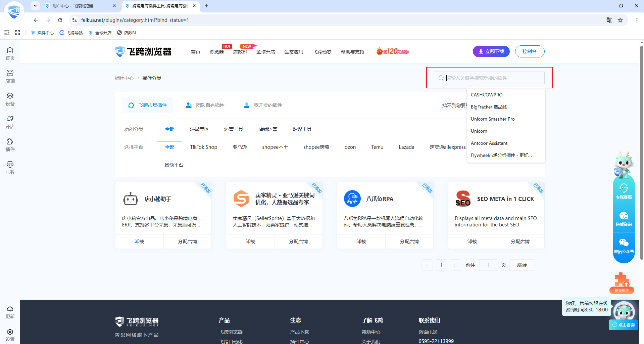Viewport: 644px width, 344px height.
Task: Click the 点击咨询 chat button
Action: [624, 325]
